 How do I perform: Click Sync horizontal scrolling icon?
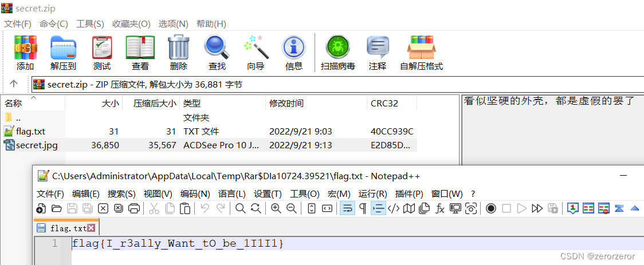click(x=327, y=208)
